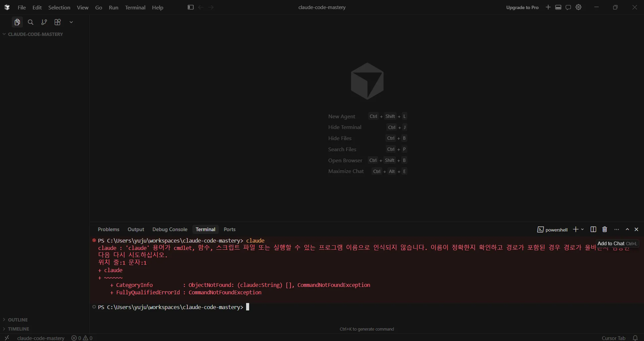Switch to the Output tab

136,229
